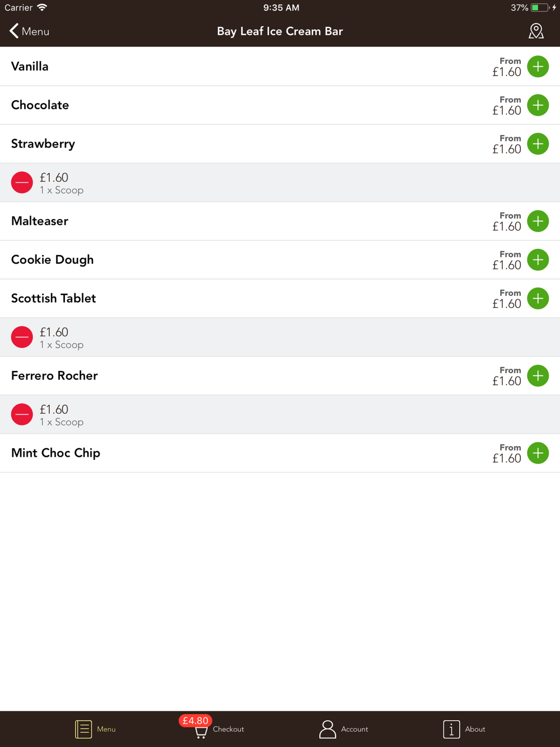560x747 pixels.
Task: Tap the £4.80 basket total badge
Action: point(195,721)
